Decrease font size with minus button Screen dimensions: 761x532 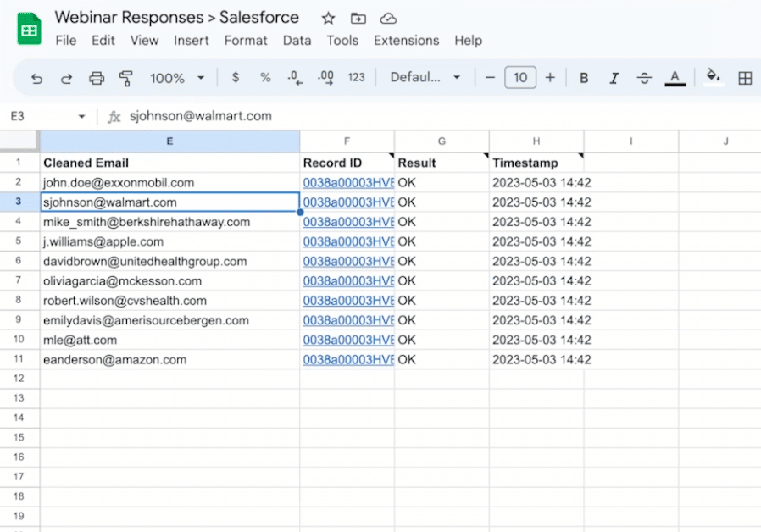coord(490,78)
